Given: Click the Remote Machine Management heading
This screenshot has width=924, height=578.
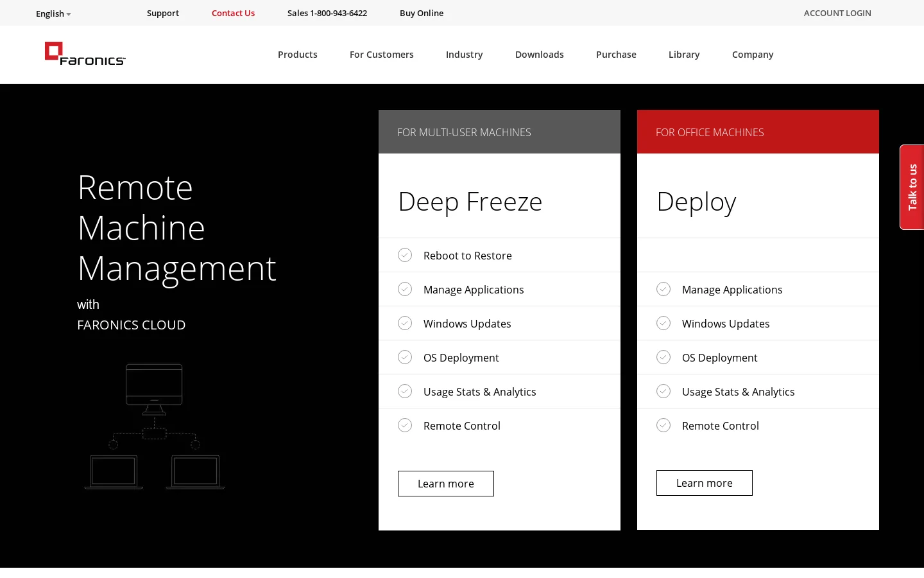Looking at the screenshot, I should coord(177,228).
